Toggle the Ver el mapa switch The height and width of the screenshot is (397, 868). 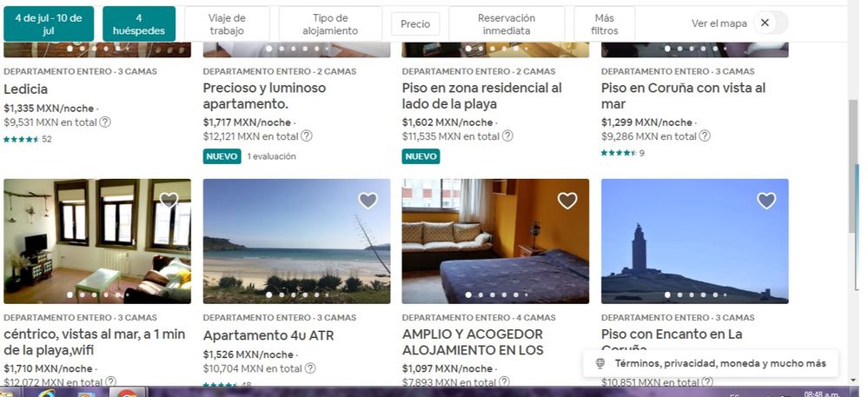(771, 23)
